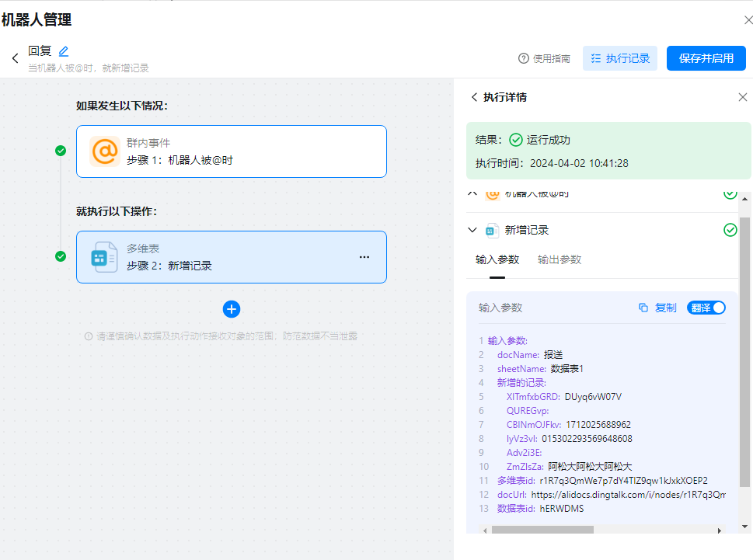Click the green check status for step 2
This screenshot has width=753, height=560.
coord(61,256)
